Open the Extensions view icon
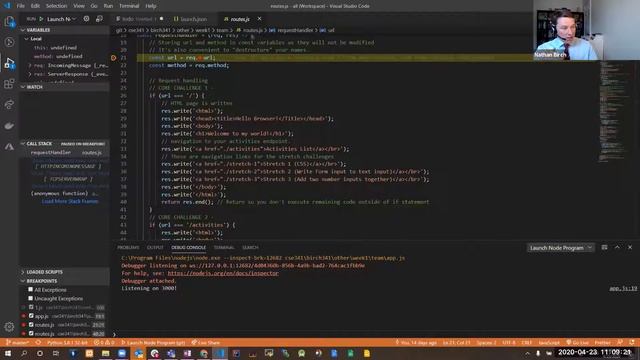The image size is (640, 360). pyautogui.click(x=9, y=84)
